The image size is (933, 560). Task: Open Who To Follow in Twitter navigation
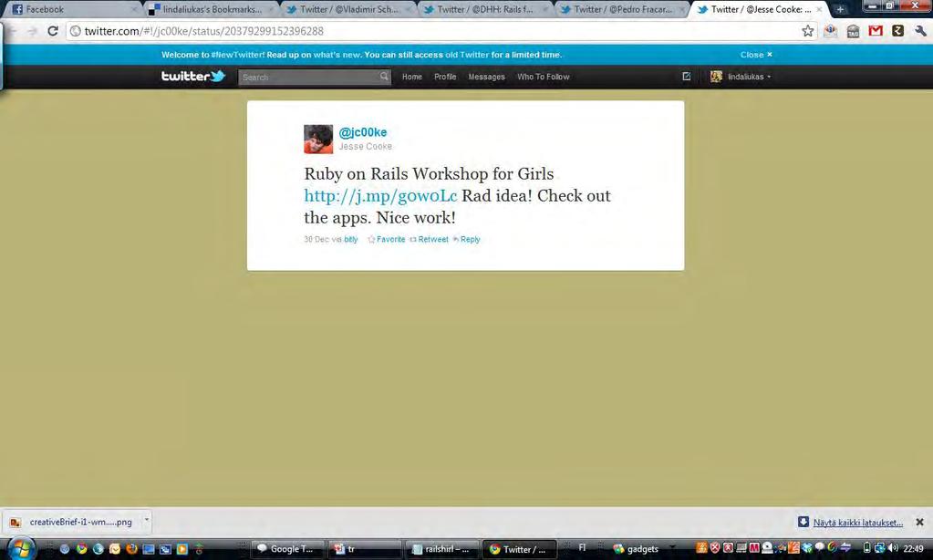pyautogui.click(x=544, y=77)
